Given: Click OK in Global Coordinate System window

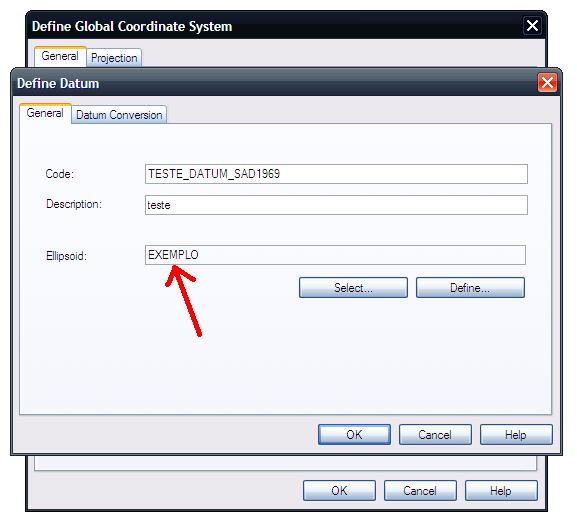Looking at the screenshot, I should (x=339, y=490).
